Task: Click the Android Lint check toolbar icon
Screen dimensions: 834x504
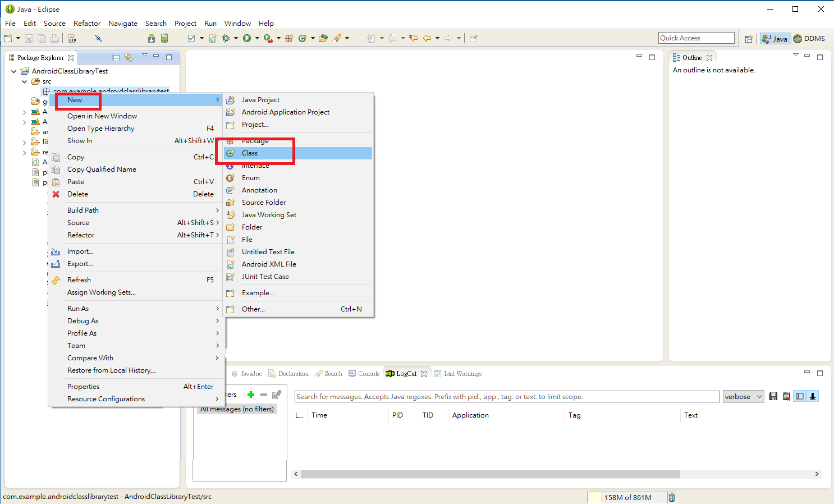Action: (x=191, y=38)
